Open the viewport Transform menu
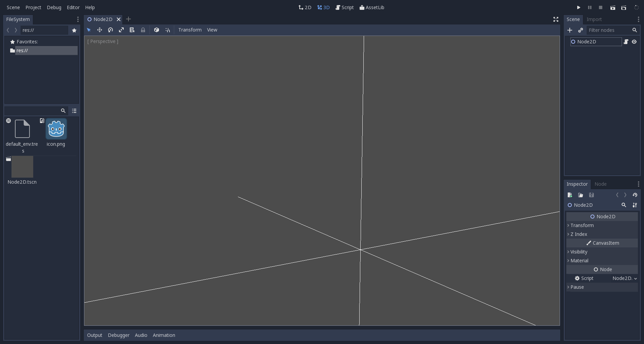Viewport: 644px width, 344px height. [190, 30]
